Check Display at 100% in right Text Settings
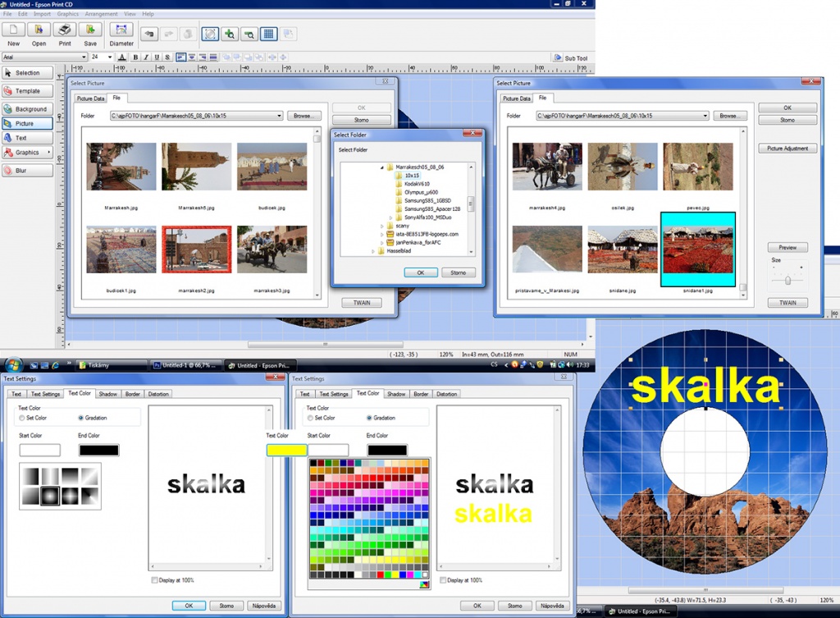Viewport: 840px width, 618px height. pos(442,580)
